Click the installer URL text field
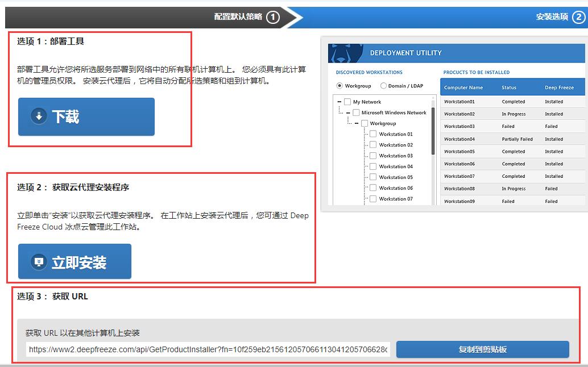The image size is (588, 367). (208, 349)
